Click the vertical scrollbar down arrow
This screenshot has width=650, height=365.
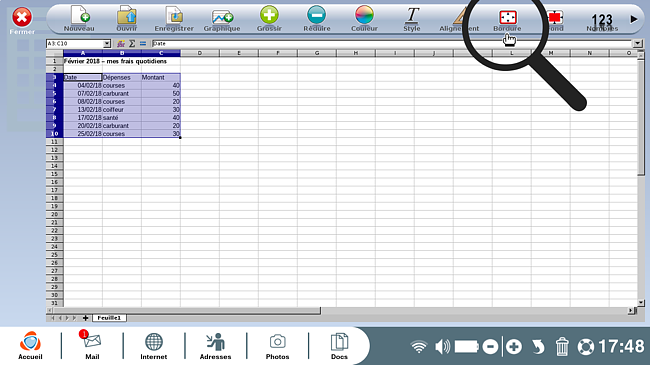pyautogui.click(x=641, y=303)
